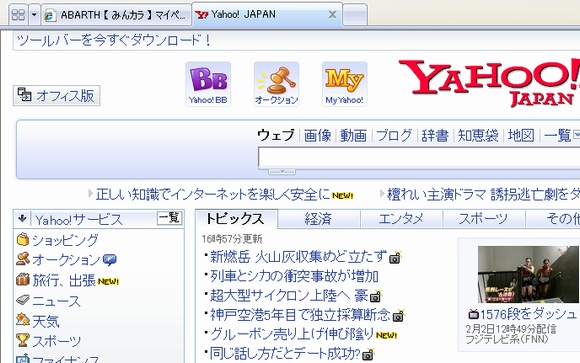Viewport: 580px width, 363px height.
Task: Switch to the エンタメ news tab
Action: (x=401, y=219)
